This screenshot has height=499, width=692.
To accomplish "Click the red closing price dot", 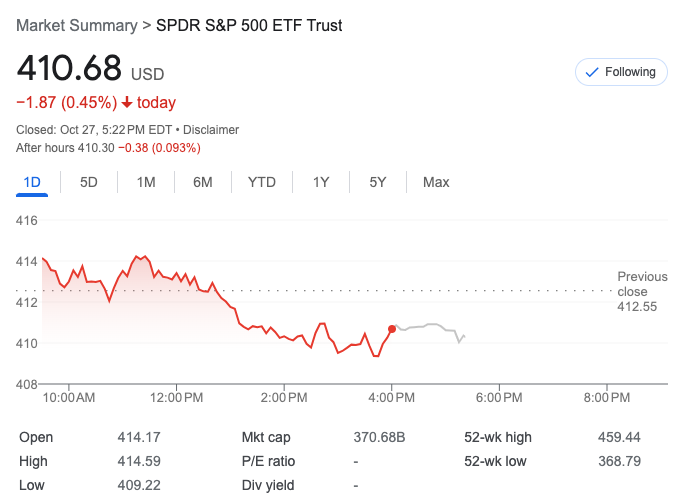I will [391, 328].
